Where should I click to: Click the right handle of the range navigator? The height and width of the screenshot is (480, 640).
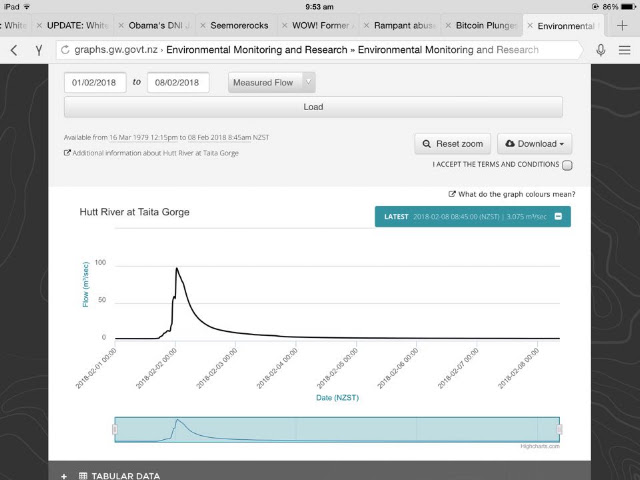tap(559, 429)
